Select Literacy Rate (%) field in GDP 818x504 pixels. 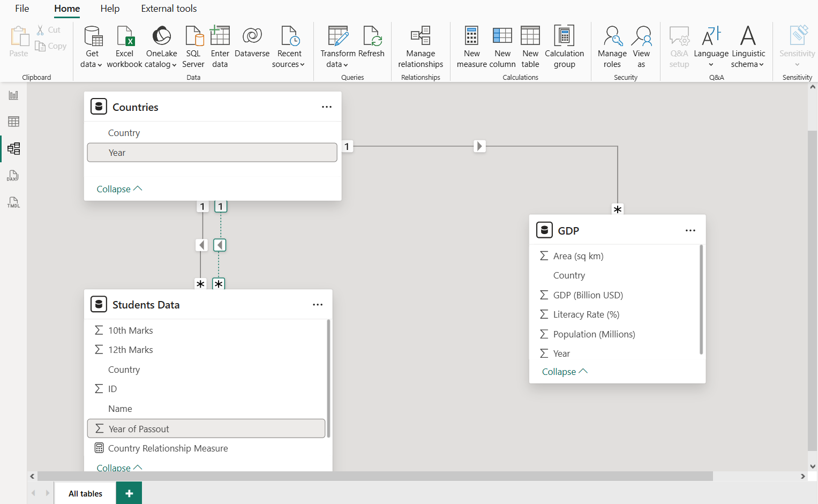pos(586,314)
